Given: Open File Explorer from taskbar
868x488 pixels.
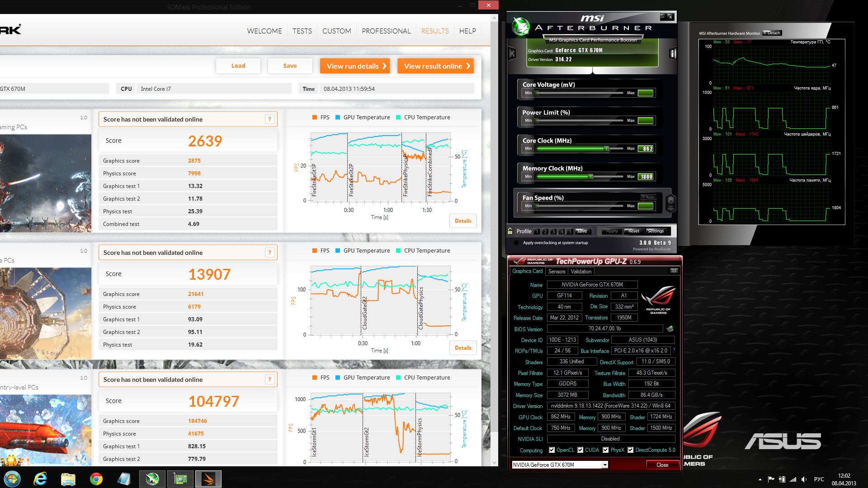Looking at the screenshot, I should coord(68,479).
